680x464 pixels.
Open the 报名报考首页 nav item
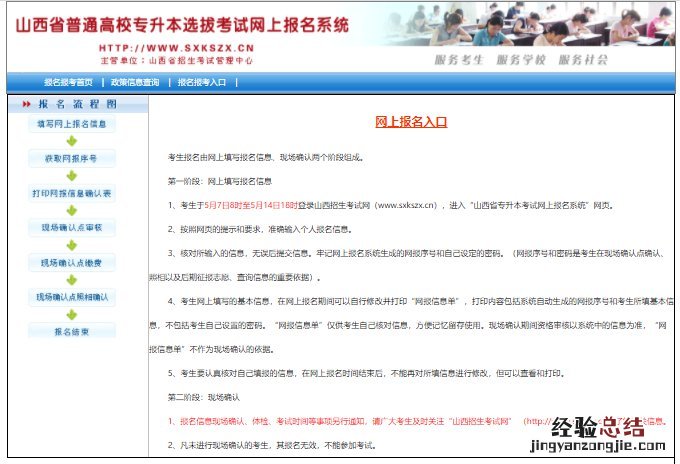click(68, 82)
